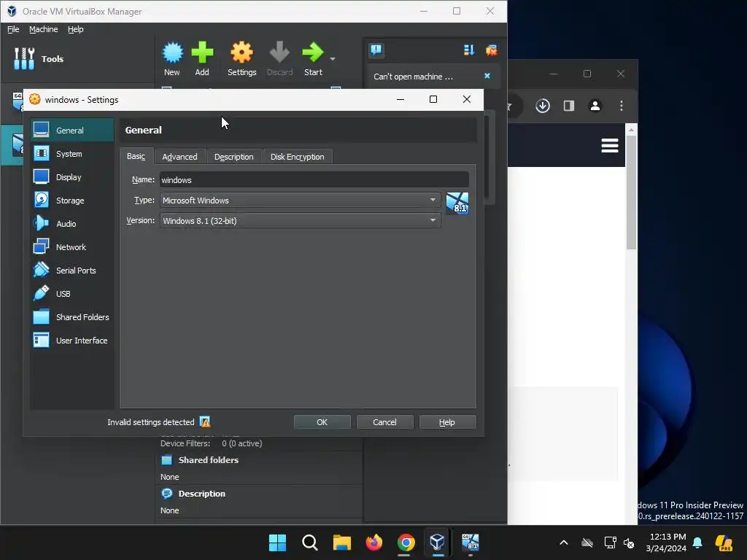Click the Can't open machine notification text
Image resolution: width=747 pixels, height=560 pixels.
[413, 76]
